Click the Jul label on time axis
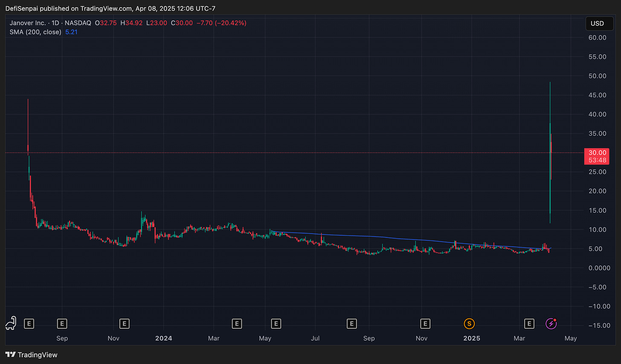This screenshot has height=364, width=621. [x=315, y=338]
